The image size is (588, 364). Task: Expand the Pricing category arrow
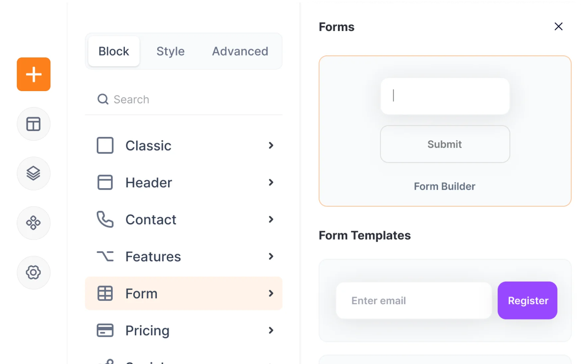click(271, 330)
